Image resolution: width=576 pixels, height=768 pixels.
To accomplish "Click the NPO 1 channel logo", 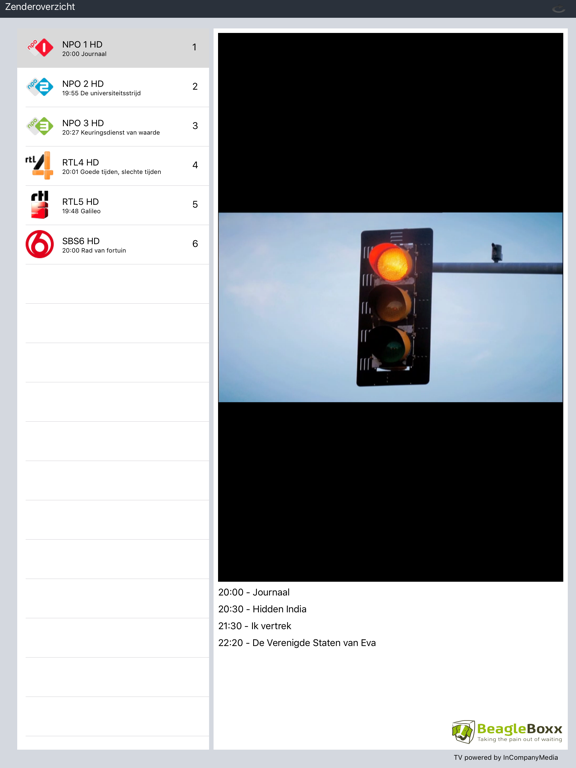I will pos(40,48).
